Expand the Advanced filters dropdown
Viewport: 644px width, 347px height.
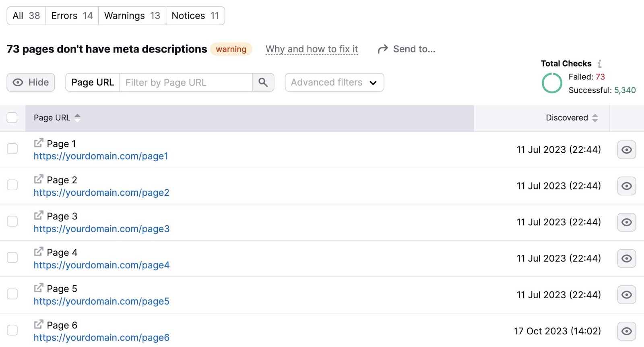pyautogui.click(x=334, y=82)
